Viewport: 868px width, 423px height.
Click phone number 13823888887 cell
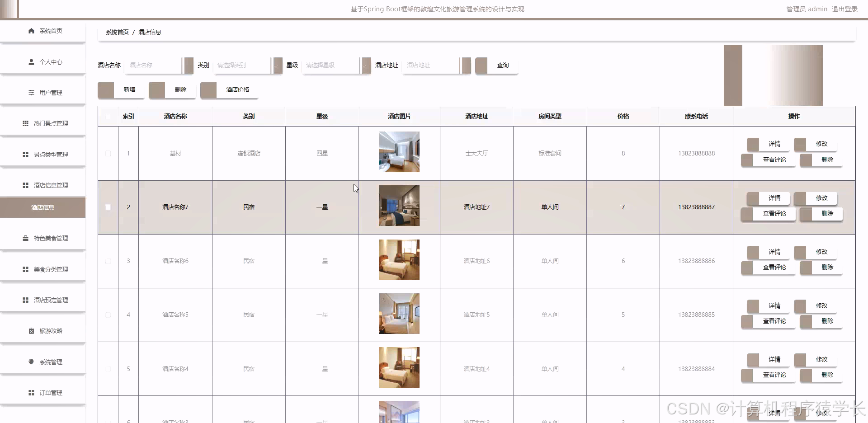[x=696, y=207]
